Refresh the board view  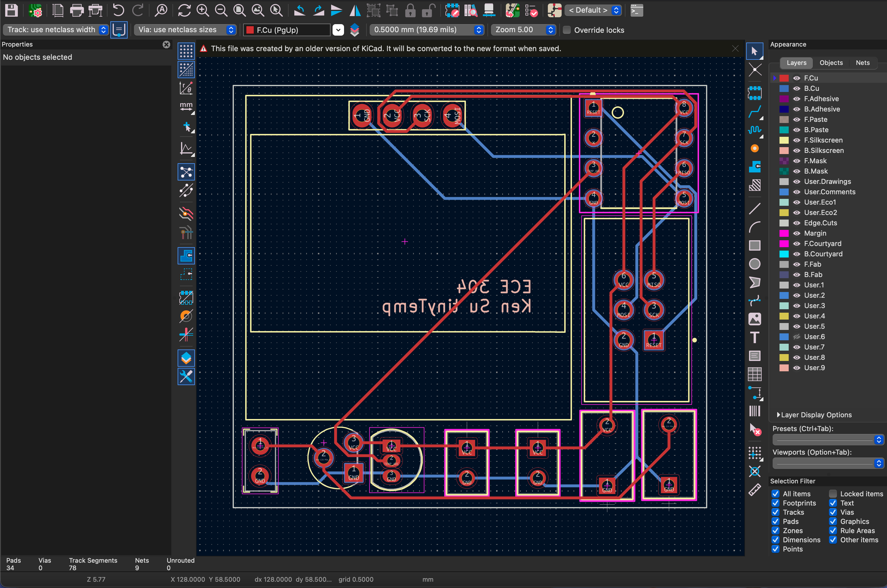pos(184,10)
